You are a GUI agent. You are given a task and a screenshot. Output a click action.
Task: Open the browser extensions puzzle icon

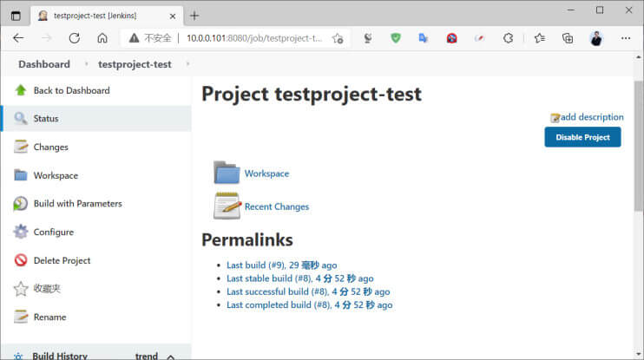pos(508,38)
